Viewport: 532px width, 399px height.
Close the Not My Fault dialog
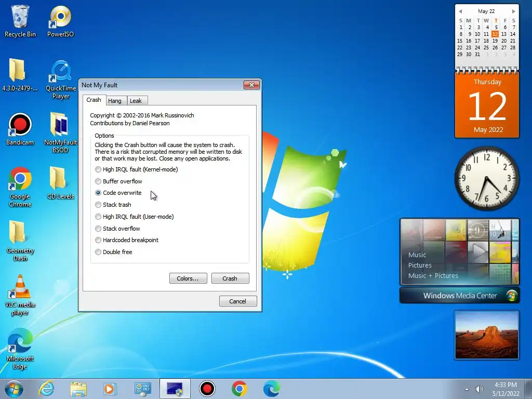click(x=251, y=85)
